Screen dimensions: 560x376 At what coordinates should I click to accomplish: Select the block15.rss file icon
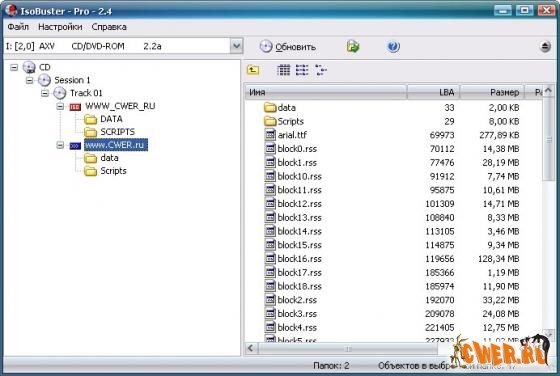click(x=271, y=245)
